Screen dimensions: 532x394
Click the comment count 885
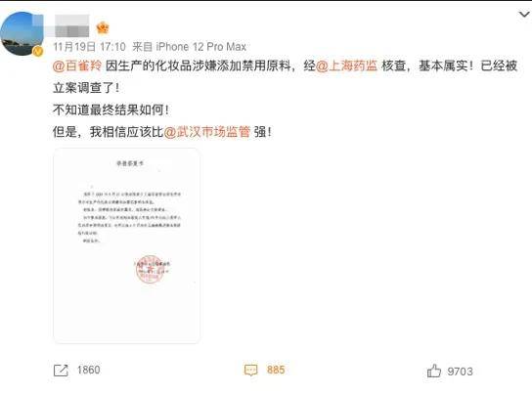tap(276, 370)
